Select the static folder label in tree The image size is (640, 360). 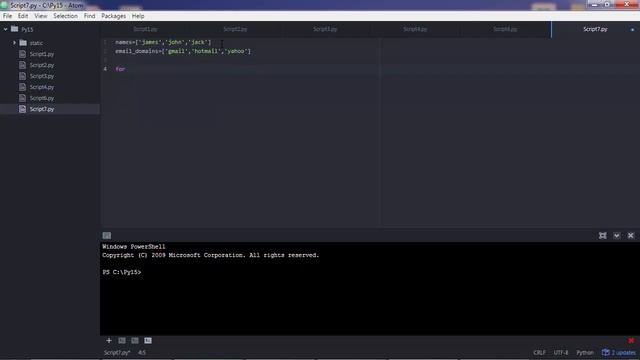36,43
